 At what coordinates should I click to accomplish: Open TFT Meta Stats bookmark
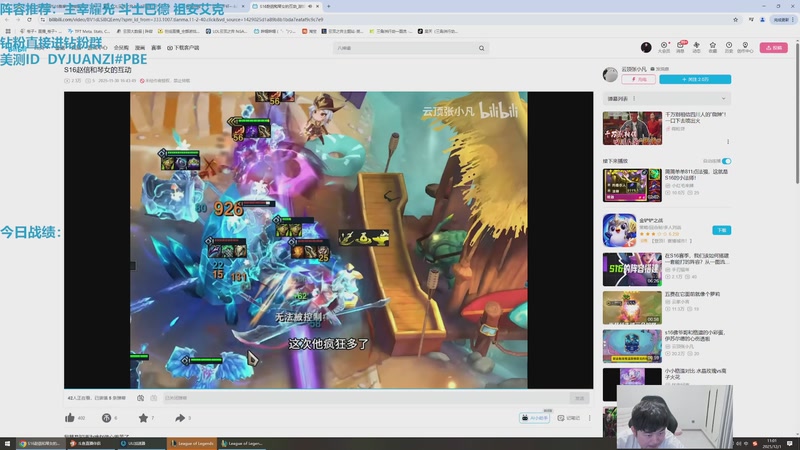[x=89, y=31]
